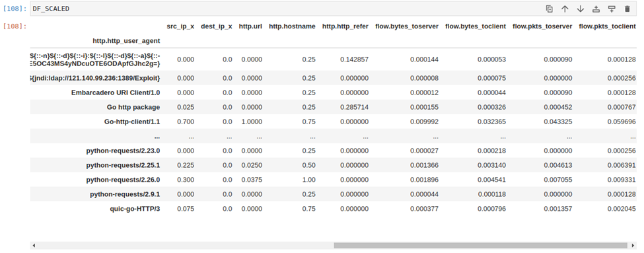The image size is (644, 253).
Task: Click the 0.0375 http.url value
Action: 252,180
